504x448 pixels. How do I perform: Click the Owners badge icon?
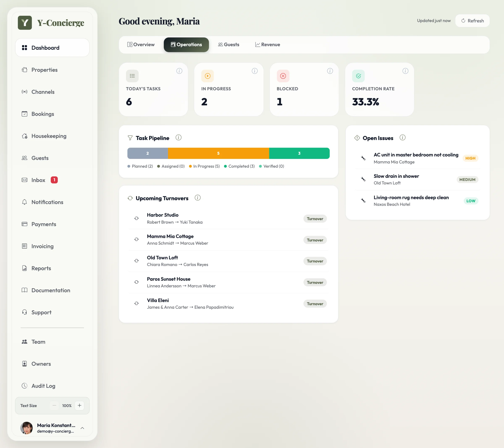pyautogui.click(x=24, y=364)
